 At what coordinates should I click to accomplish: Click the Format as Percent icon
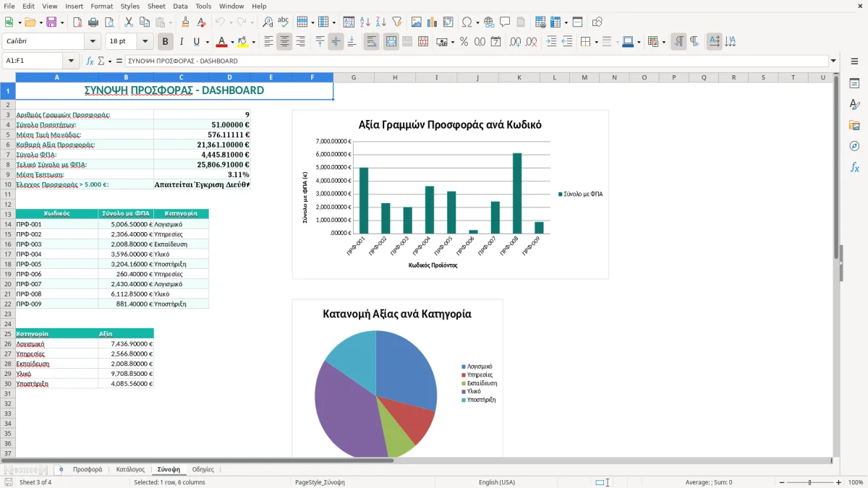tap(464, 42)
